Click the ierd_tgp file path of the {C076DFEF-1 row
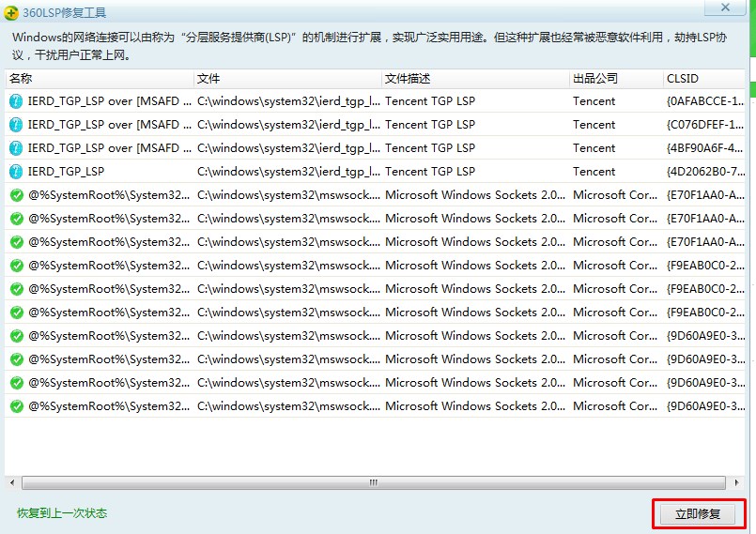This screenshot has height=534, width=756. pyautogui.click(x=289, y=125)
